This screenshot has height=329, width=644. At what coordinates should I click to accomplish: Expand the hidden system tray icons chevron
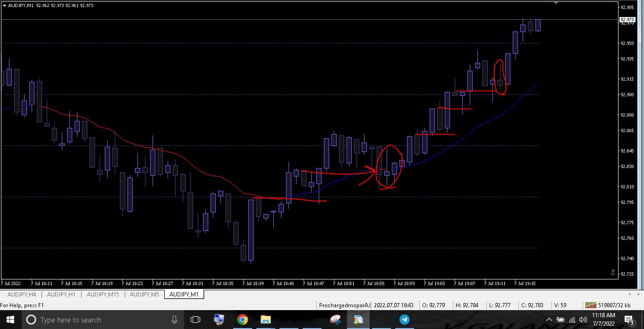(x=549, y=320)
